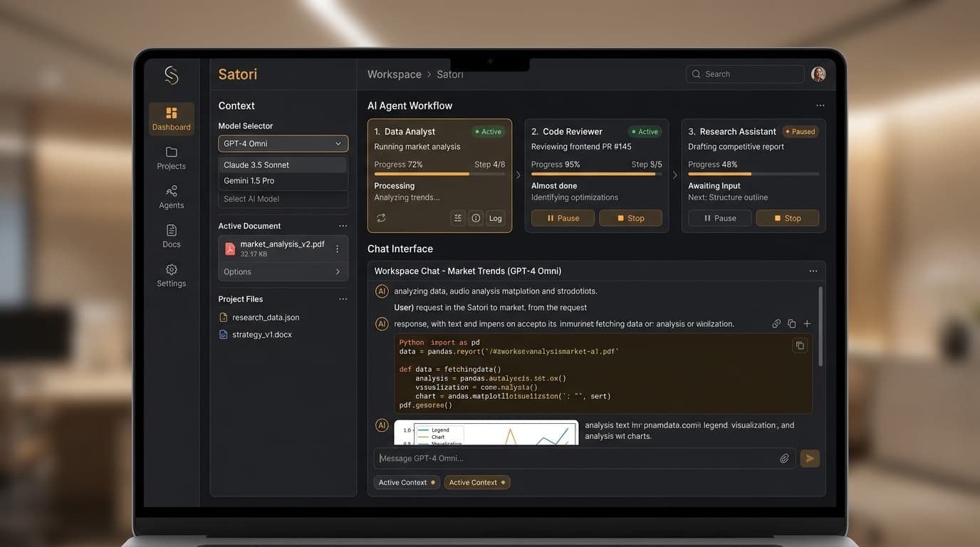Expand the Options row under Active Document
This screenshot has height=547, width=980.
pos(283,272)
